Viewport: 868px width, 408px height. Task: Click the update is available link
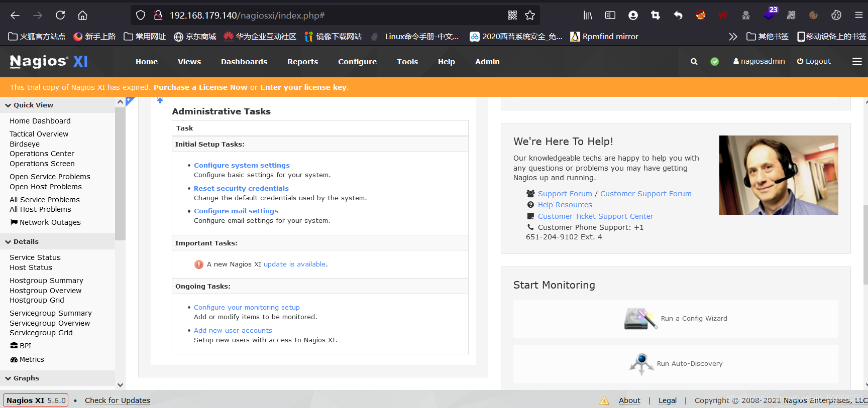click(x=294, y=264)
